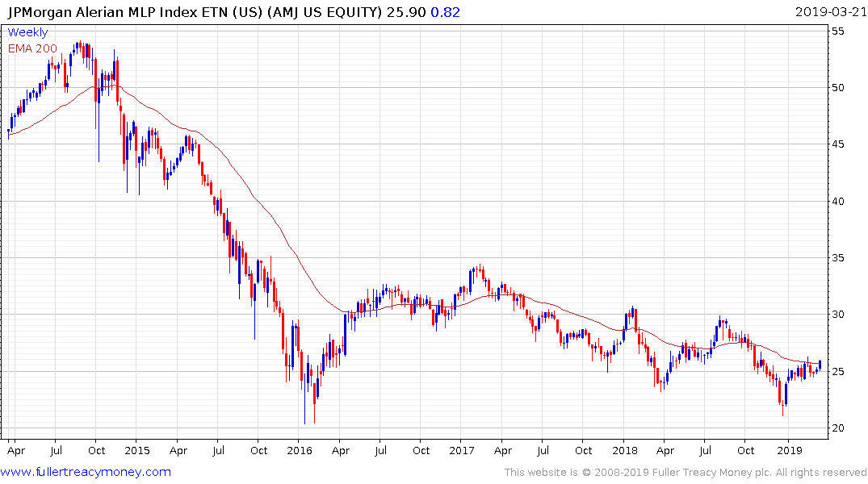Click the 50 price axis label
Image resolution: width=868 pixels, height=484 pixels.
838,88
